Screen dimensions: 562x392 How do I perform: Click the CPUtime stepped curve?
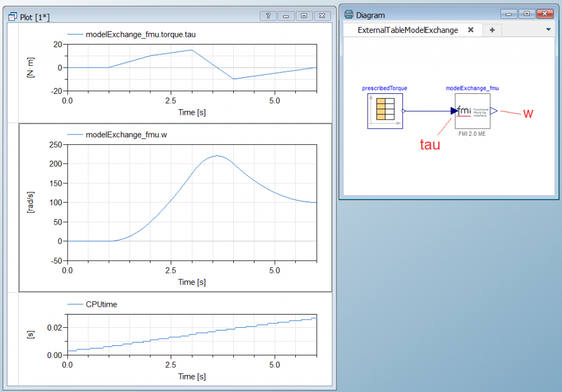[x=192, y=334]
